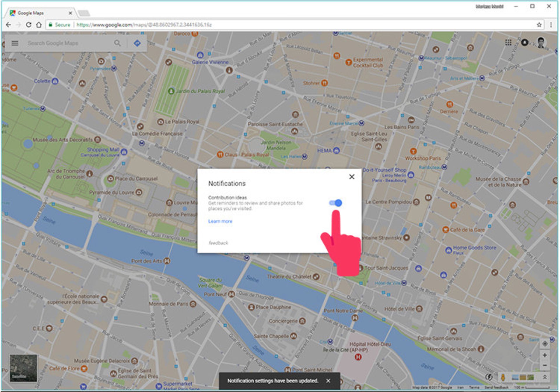Select Café de Flore marker
Viewport: 560px width, 392px height.
coord(84,368)
